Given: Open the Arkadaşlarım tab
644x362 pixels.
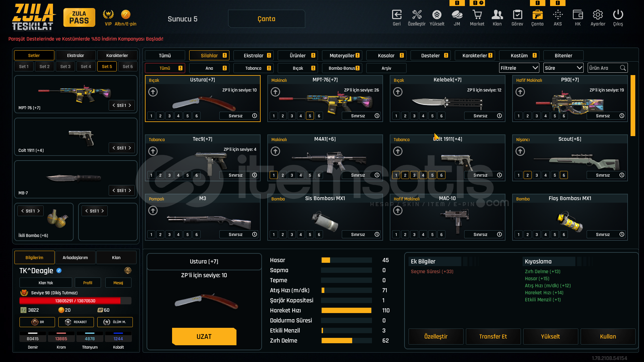Looking at the screenshot, I should tap(75, 257).
